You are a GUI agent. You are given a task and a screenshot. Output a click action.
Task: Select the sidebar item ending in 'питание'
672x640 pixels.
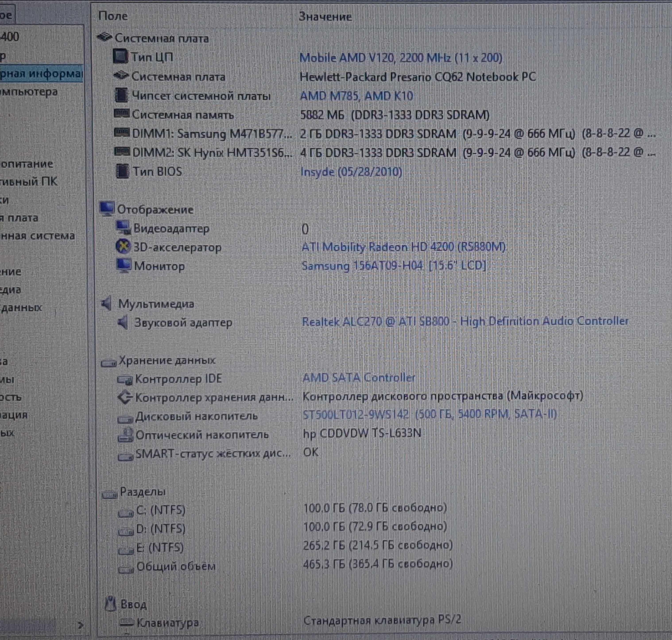(27, 164)
